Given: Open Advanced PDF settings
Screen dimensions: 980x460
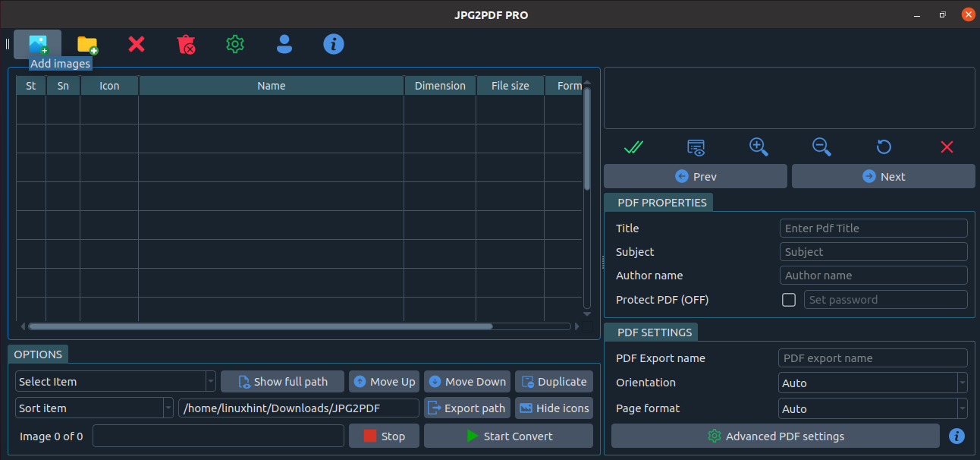Looking at the screenshot, I should point(775,436).
